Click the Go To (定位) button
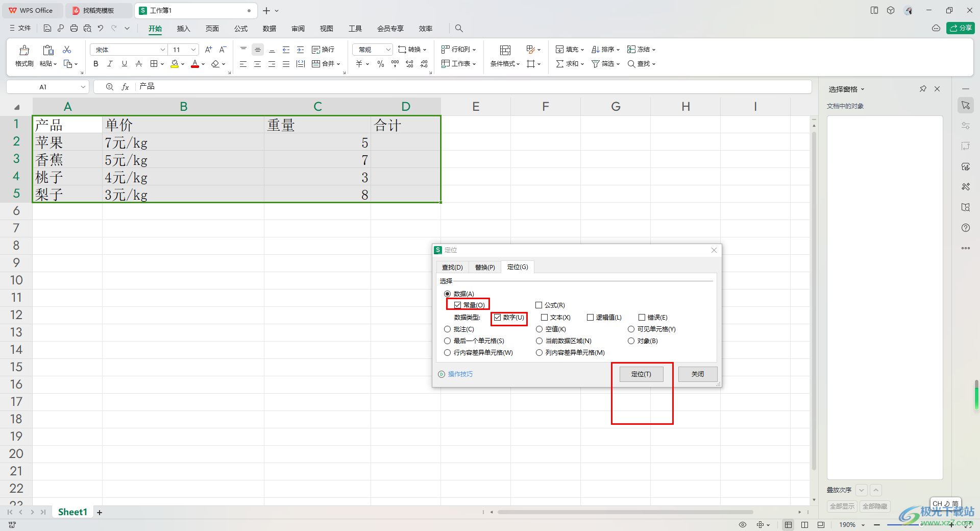This screenshot has width=980, height=531. point(642,374)
